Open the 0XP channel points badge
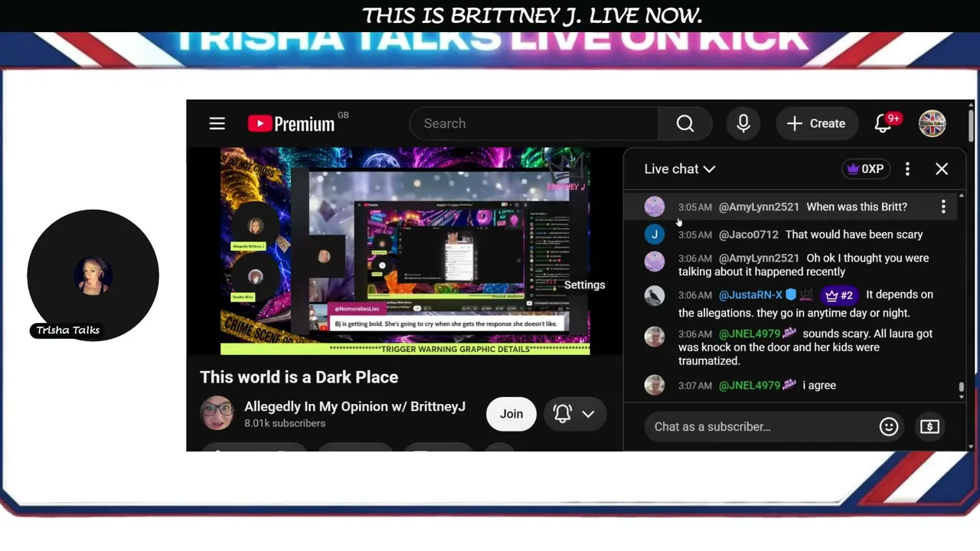The height and width of the screenshot is (551, 980). tap(865, 169)
